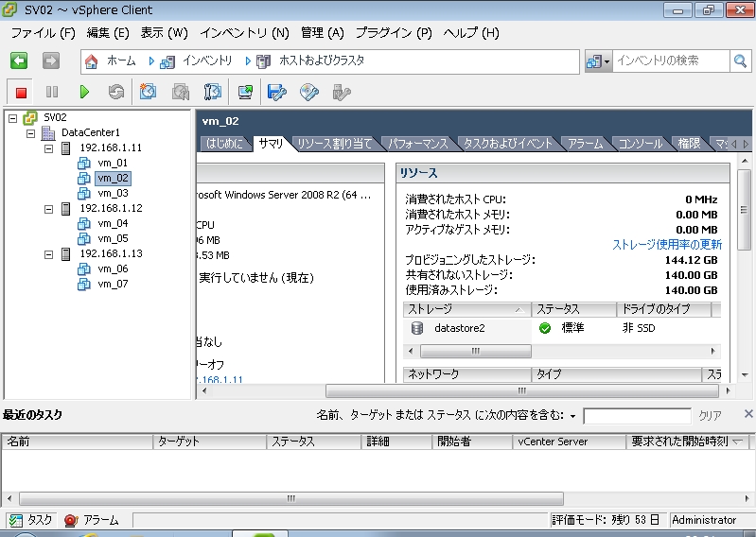Image resolution: width=756 pixels, height=537 pixels.
Task: Switch to the タスクおよびイベント tab
Action: (x=508, y=144)
